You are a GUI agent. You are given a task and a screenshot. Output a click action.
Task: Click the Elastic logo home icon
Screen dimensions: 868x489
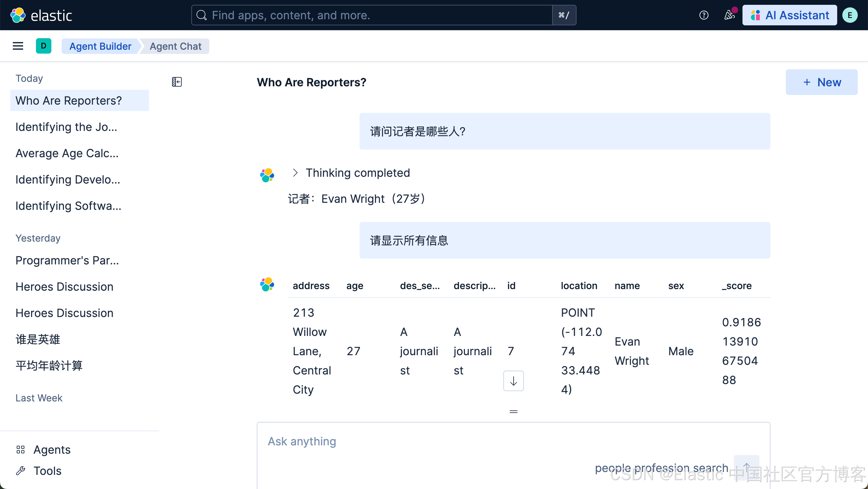[18, 15]
